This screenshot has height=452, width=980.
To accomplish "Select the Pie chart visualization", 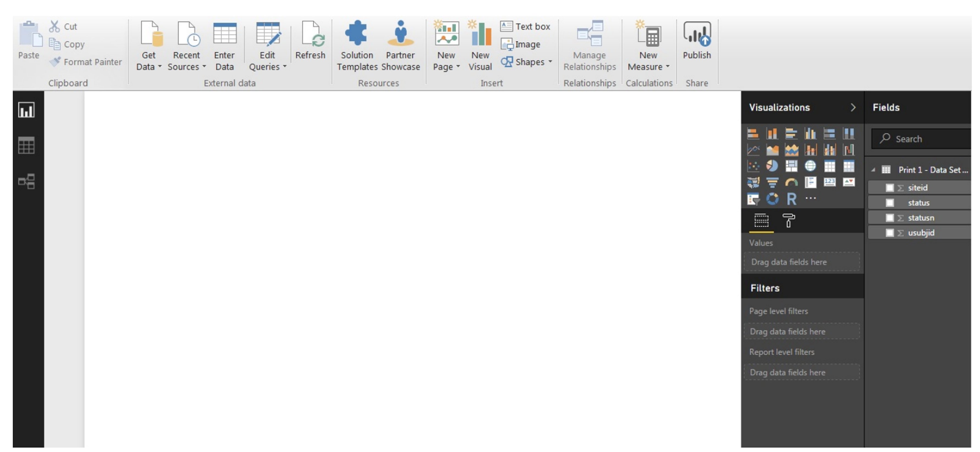I will [772, 166].
